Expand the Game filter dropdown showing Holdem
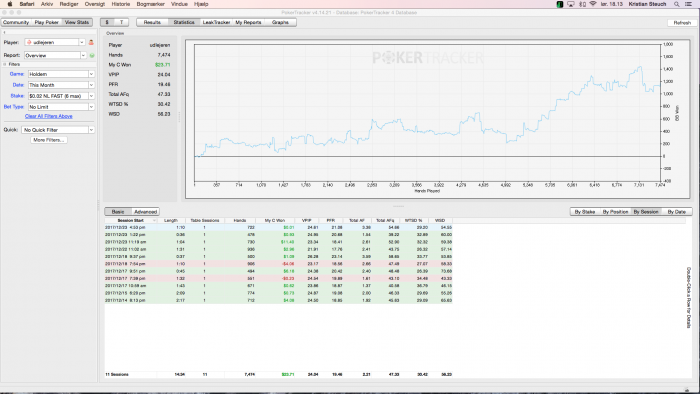Image resolution: width=700 pixels, height=394 pixels. tap(61, 74)
